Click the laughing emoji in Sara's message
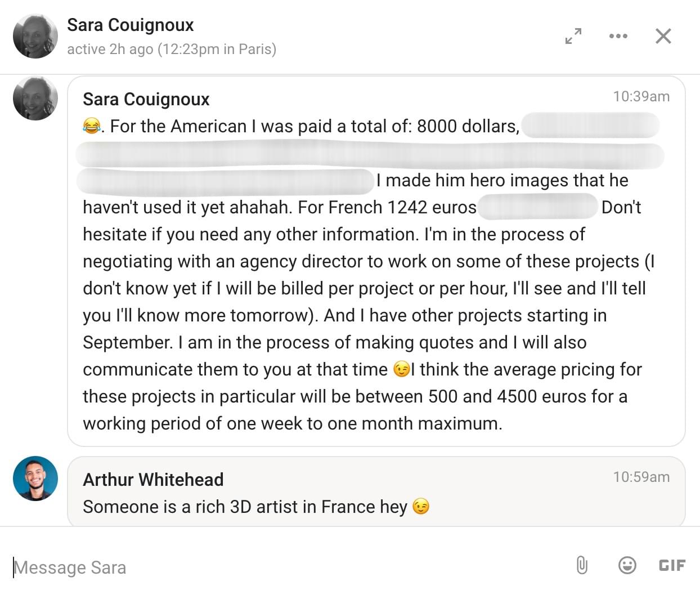This screenshot has height=599, width=700. point(92,126)
